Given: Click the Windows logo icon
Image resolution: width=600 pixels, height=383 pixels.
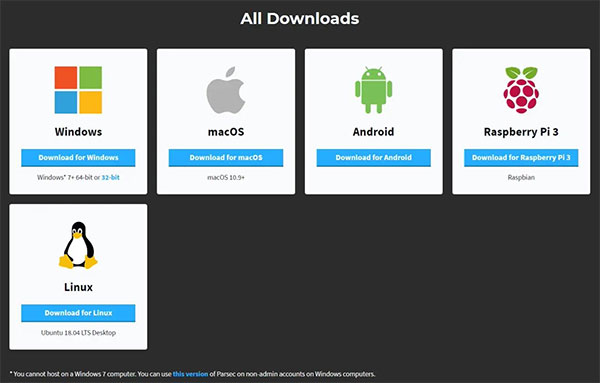Looking at the screenshot, I should (78, 90).
